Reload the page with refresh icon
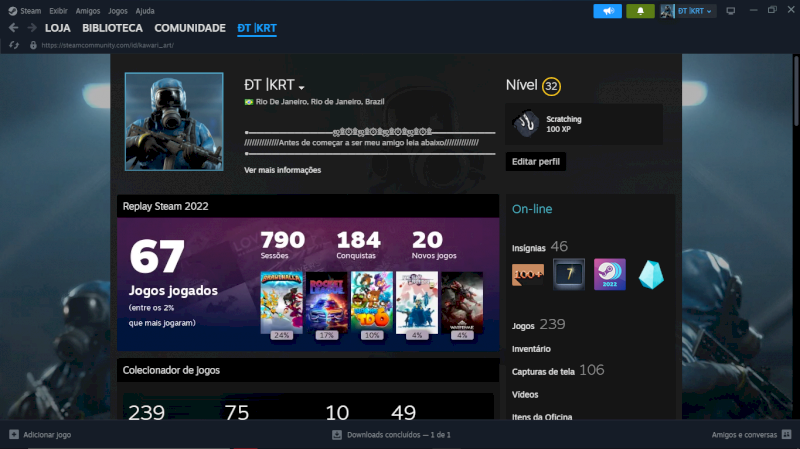The image size is (800, 449). click(14, 45)
